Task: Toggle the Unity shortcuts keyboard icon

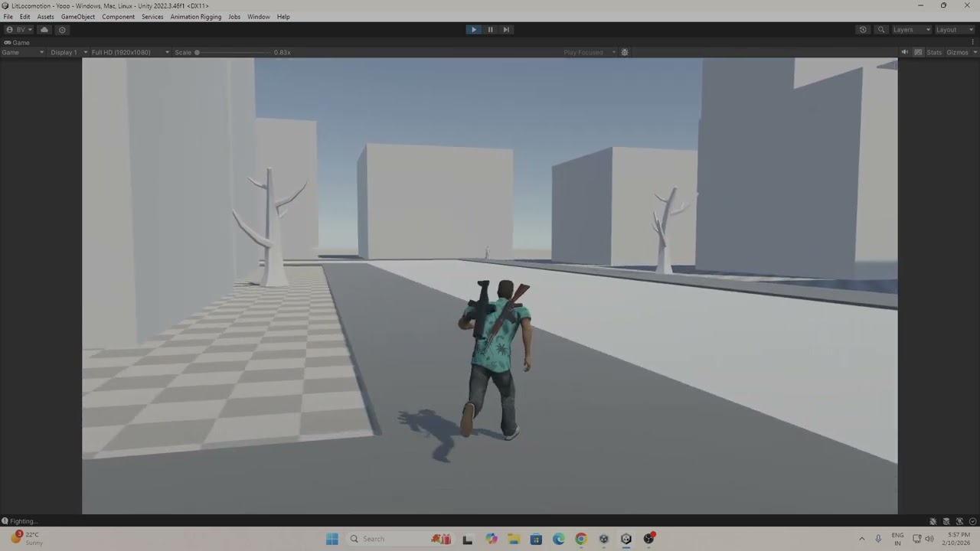Action: (x=919, y=53)
